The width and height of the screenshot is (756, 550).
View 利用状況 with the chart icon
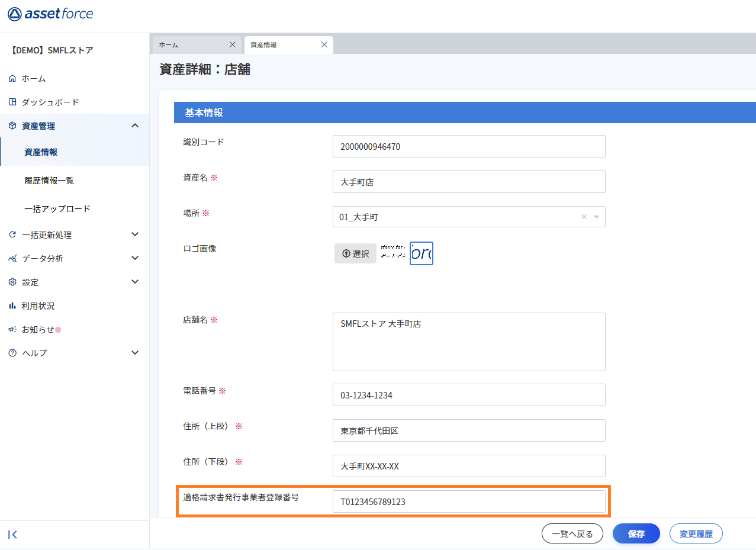13,305
